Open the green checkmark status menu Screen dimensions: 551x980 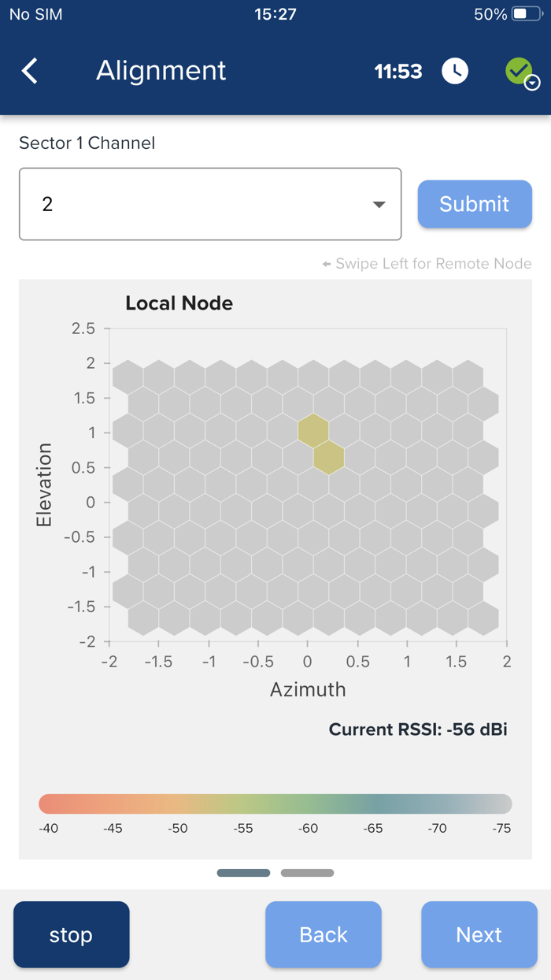tap(522, 72)
